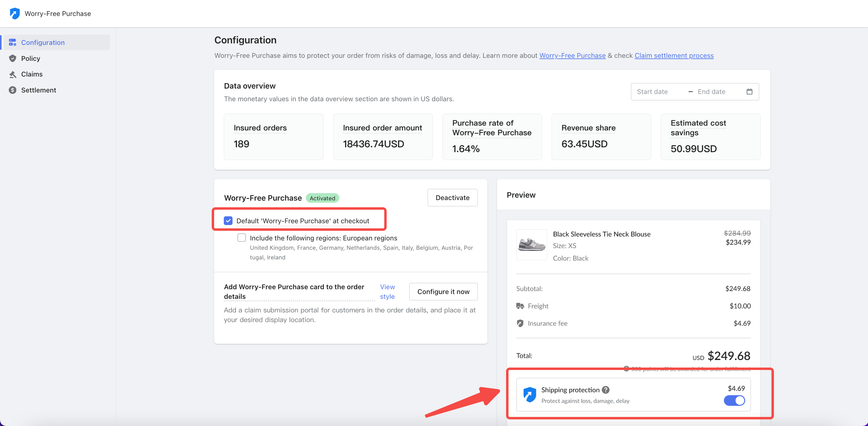Click the Insured orders label

(260, 128)
